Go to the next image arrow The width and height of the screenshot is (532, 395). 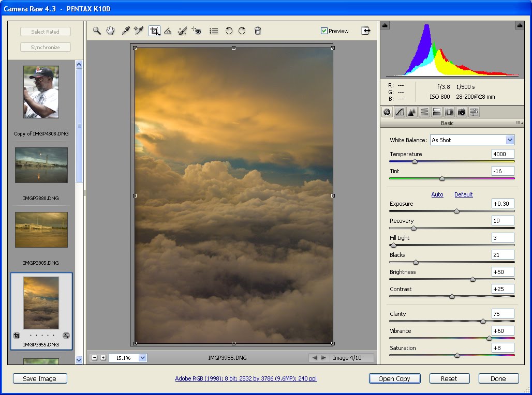click(x=323, y=358)
